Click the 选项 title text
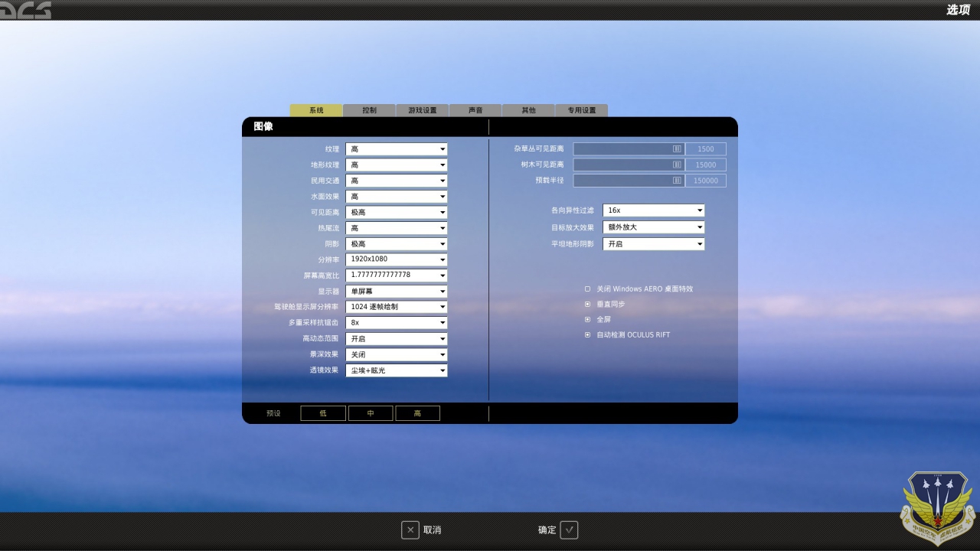This screenshot has width=980, height=551. 958,10
